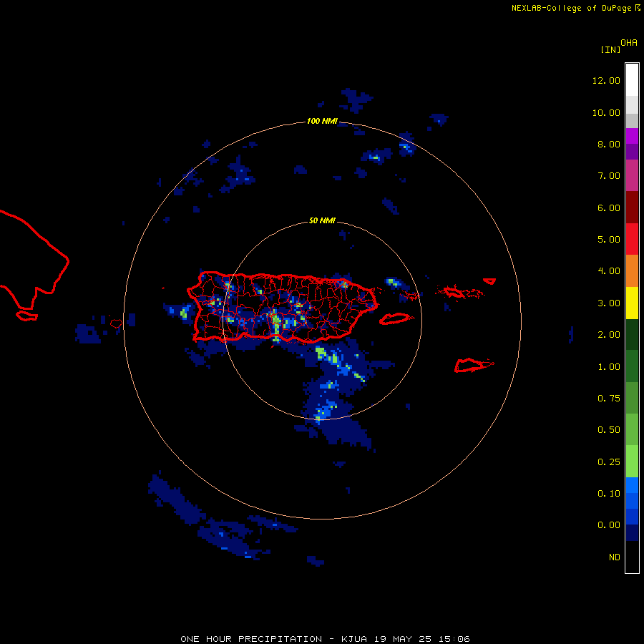Click the 100 NMI range ring label
644x644 pixels.
click(x=322, y=121)
